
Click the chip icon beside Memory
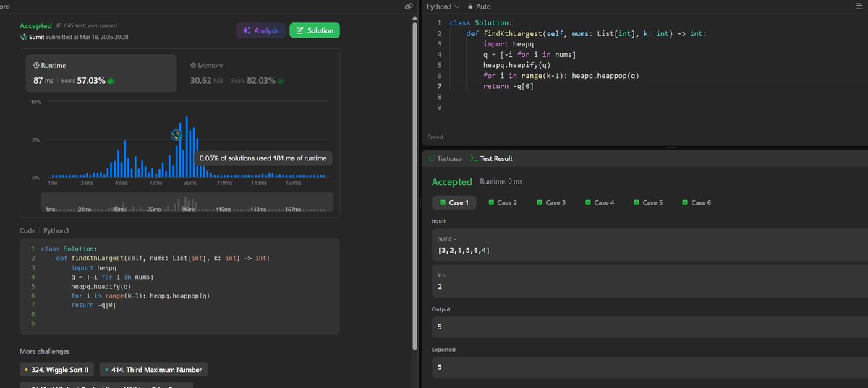coord(193,65)
